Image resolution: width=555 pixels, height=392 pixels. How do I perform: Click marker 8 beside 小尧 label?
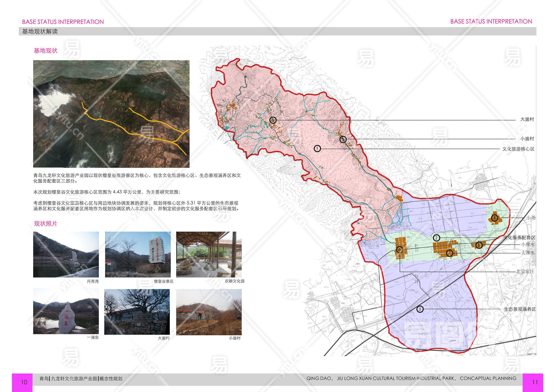pos(494,218)
